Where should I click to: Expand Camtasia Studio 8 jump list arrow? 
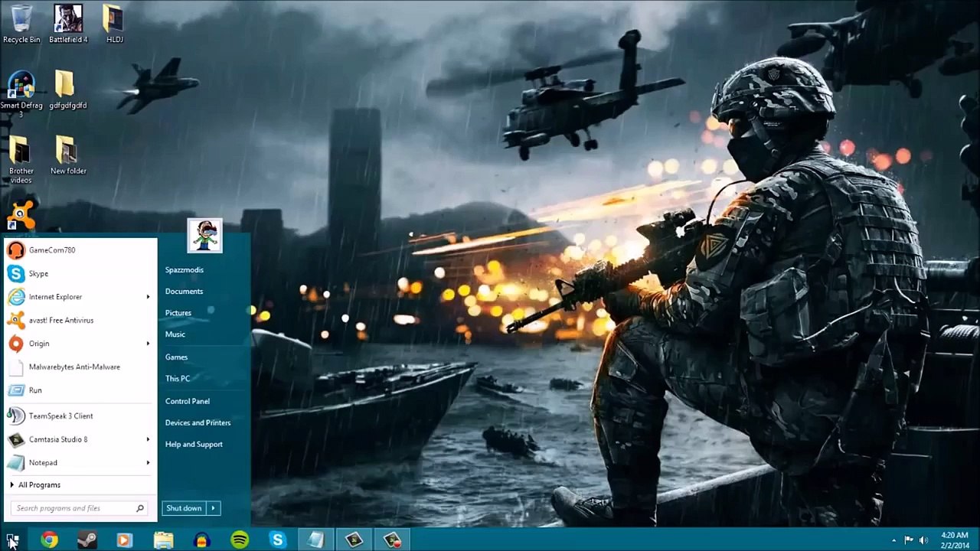point(148,439)
